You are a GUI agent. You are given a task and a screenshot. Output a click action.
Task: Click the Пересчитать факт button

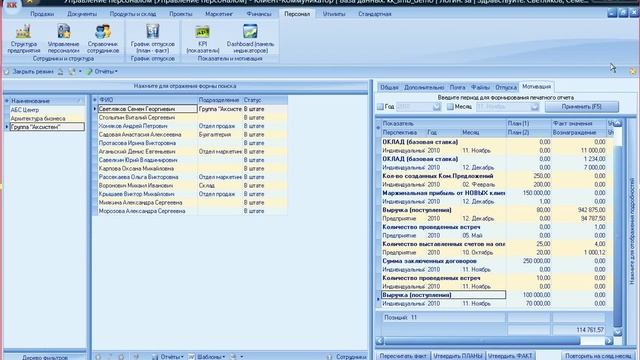403,356
